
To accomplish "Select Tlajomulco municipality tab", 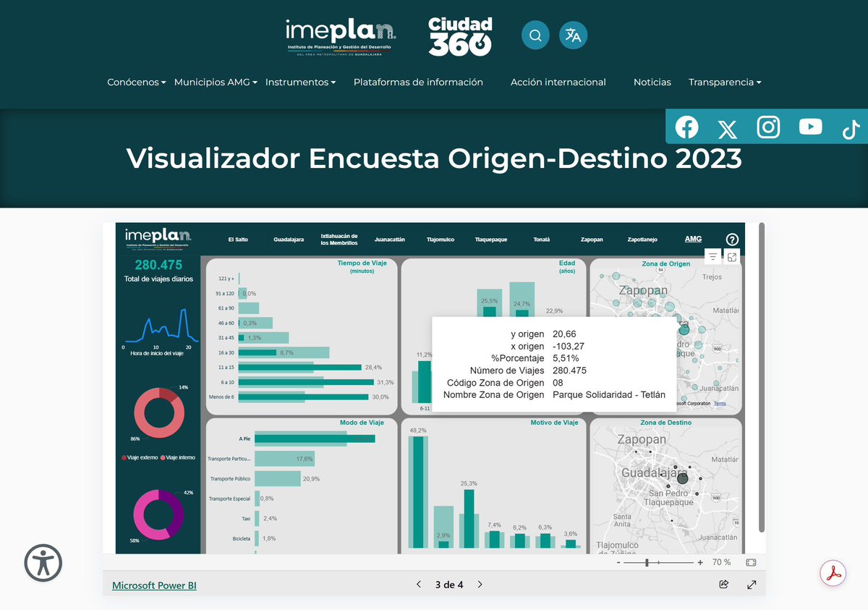I will click(x=441, y=240).
